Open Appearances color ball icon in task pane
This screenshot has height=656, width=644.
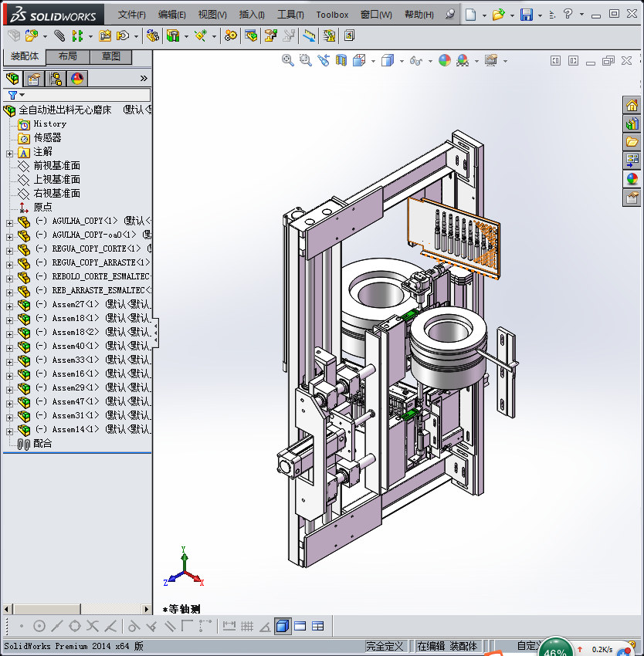[632, 178]
